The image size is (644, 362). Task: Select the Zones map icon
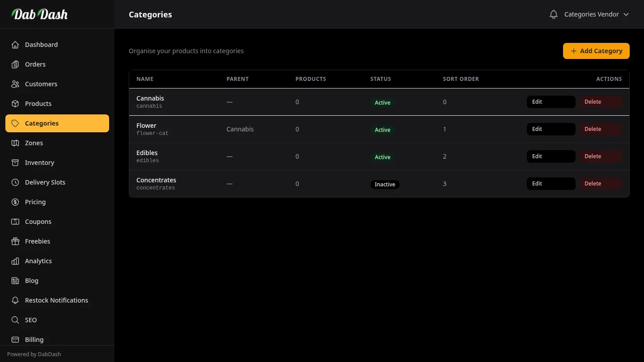[15, 143]
